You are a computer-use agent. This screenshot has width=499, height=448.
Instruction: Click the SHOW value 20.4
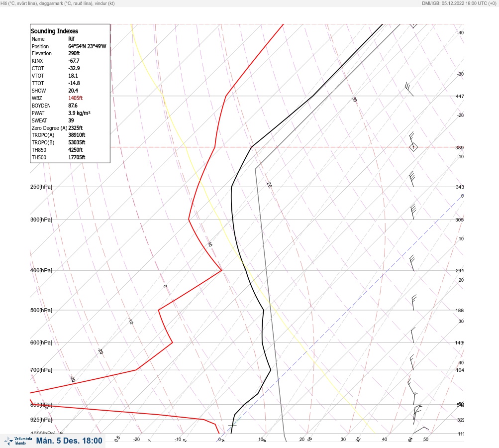[73, 91]
